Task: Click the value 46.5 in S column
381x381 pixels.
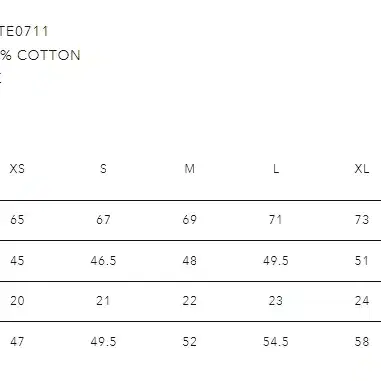Action: [103, 260]
